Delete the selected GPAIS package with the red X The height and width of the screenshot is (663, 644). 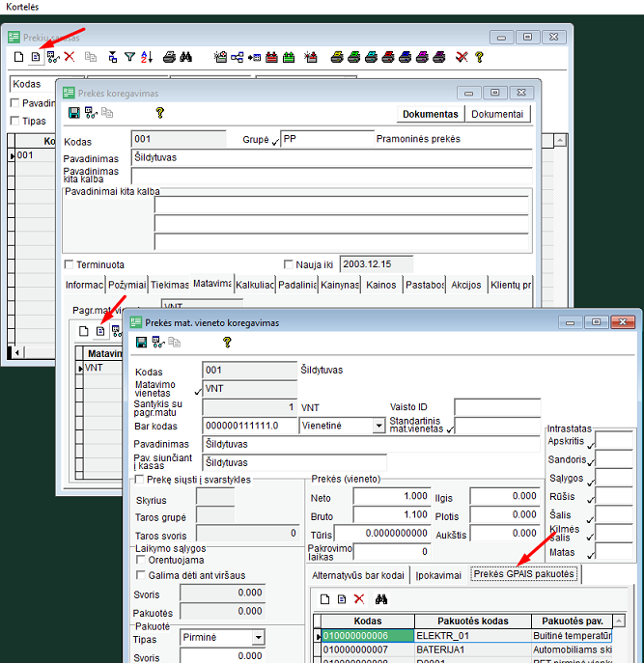coord(359,599)
